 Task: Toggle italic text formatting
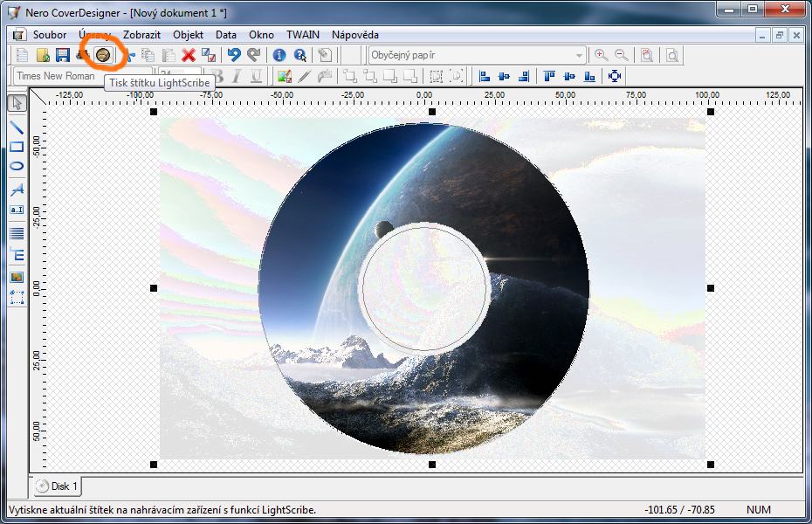coord(237,77)
